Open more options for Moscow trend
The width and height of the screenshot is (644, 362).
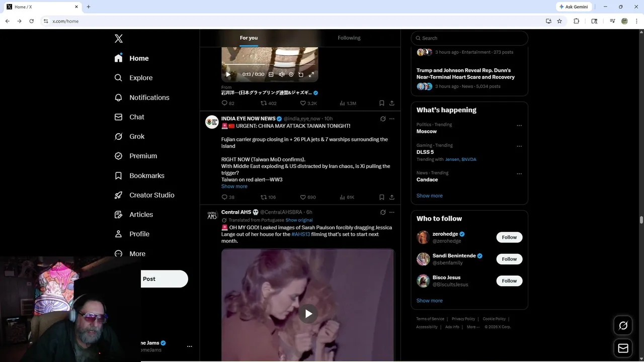tap(519, 126)
